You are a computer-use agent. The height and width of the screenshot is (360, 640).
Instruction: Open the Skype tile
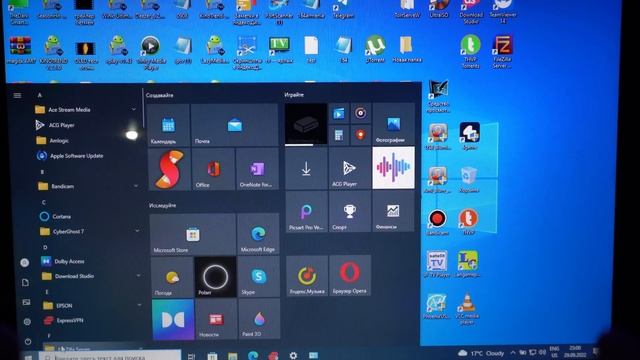click(x=259, y=277)
